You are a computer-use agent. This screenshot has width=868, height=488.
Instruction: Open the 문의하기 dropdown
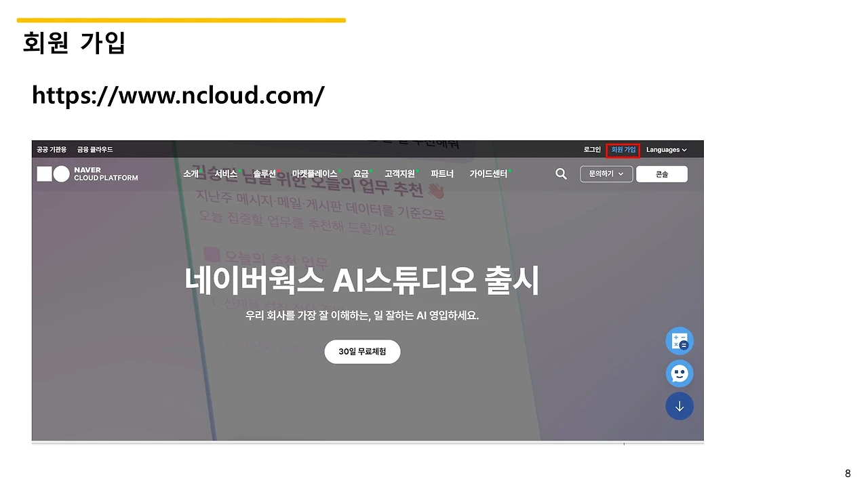coord(606,174)
